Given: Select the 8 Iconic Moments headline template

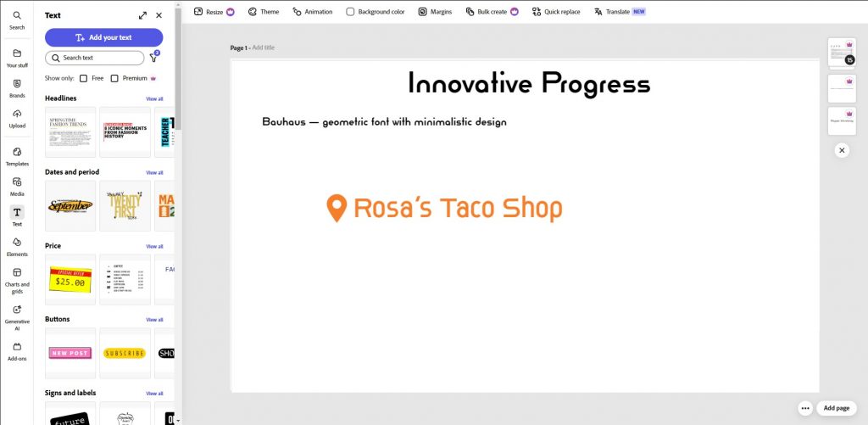Looking at the screenshot, I should point(125,131).
